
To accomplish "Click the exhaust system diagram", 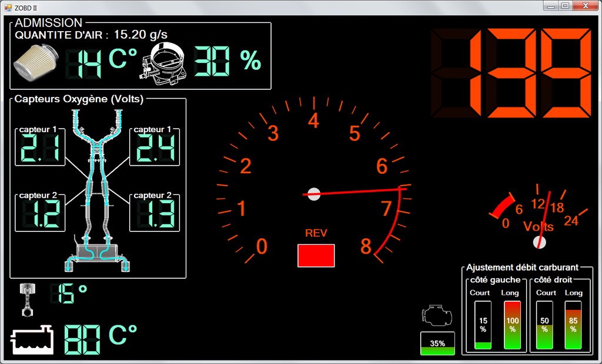I will pos(97,194).
